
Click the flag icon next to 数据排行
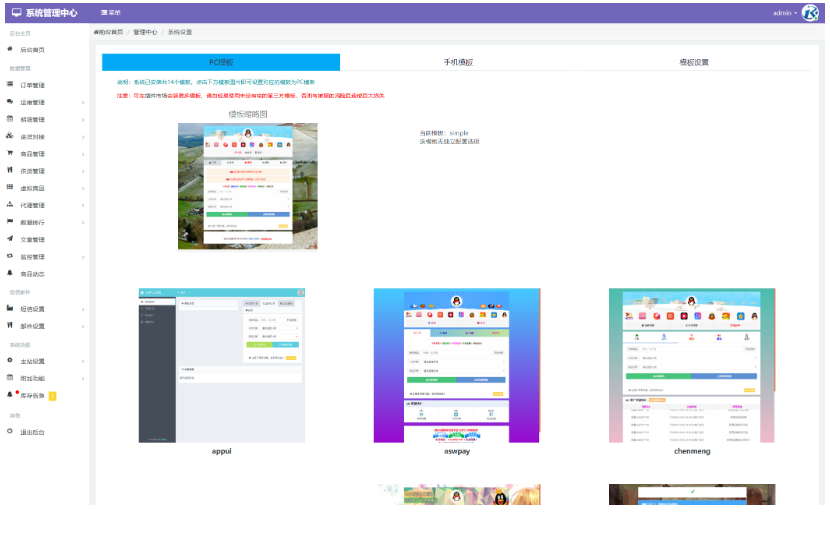tap(10, 222)
